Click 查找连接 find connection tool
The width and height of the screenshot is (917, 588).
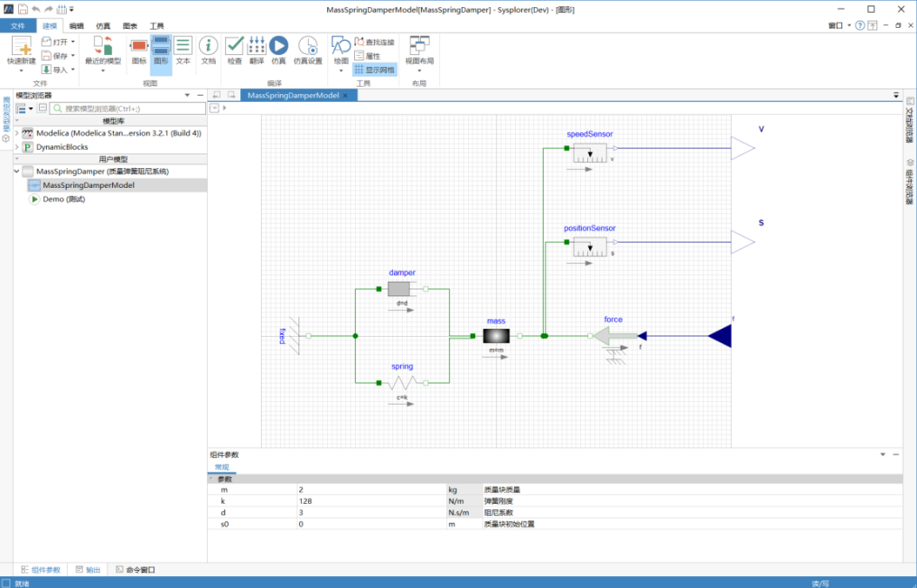point(374,42)
